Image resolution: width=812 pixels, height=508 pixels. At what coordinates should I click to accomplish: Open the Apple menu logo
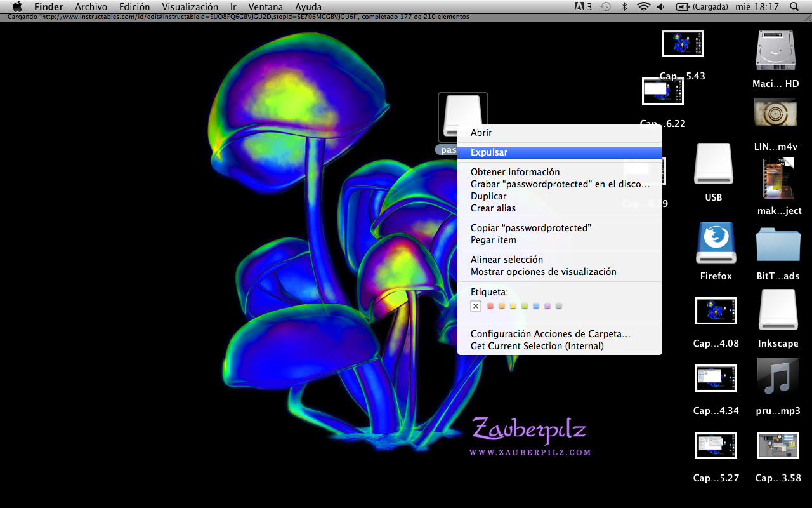coord(17,6)
